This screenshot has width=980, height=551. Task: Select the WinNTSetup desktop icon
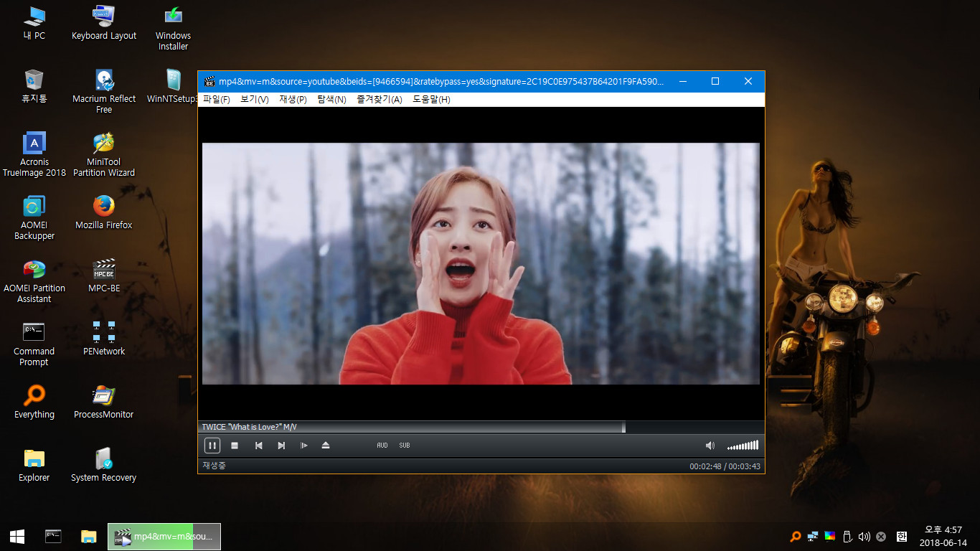point(173,86)
